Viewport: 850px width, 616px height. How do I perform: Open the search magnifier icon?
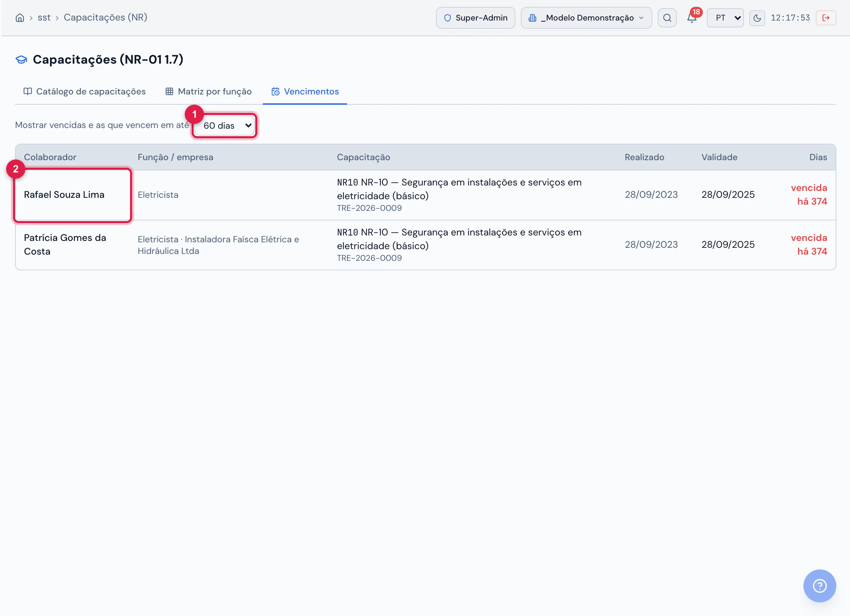pos(667,17)
